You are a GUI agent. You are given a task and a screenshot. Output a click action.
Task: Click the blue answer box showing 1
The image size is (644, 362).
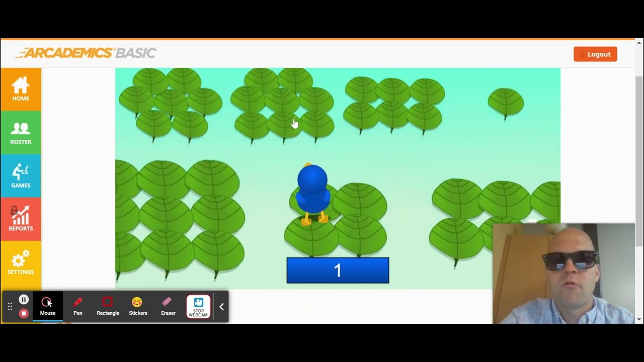[338, 270]
